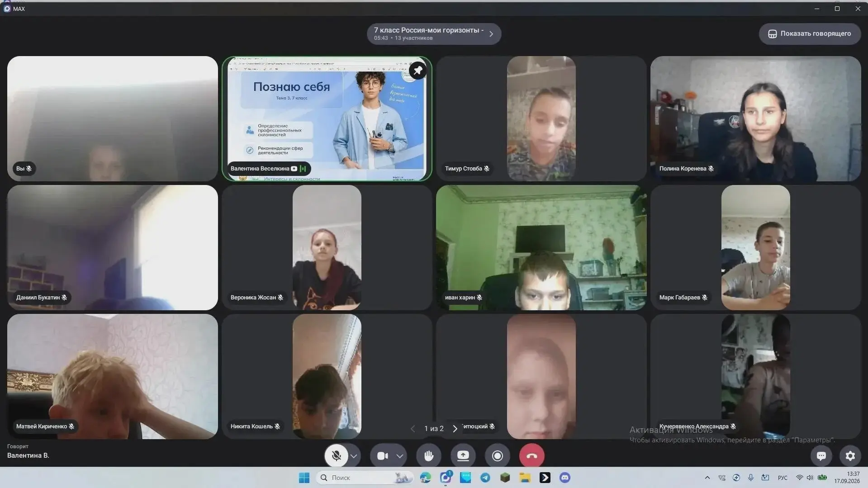Viewport: 868px width, 488px height.
Task: Open the Windows Start menu
Action: [x=304, y=478]
